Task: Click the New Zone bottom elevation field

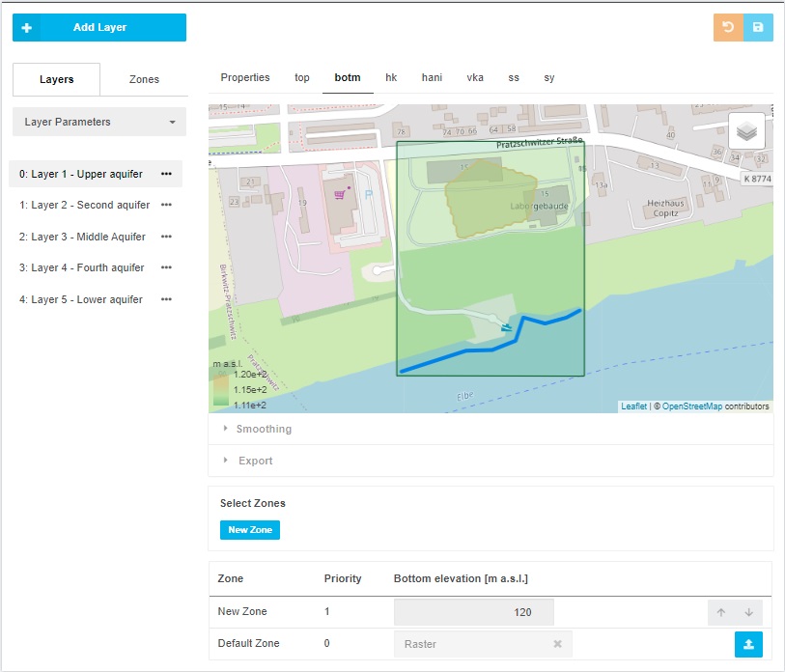Action: (473, 612)
